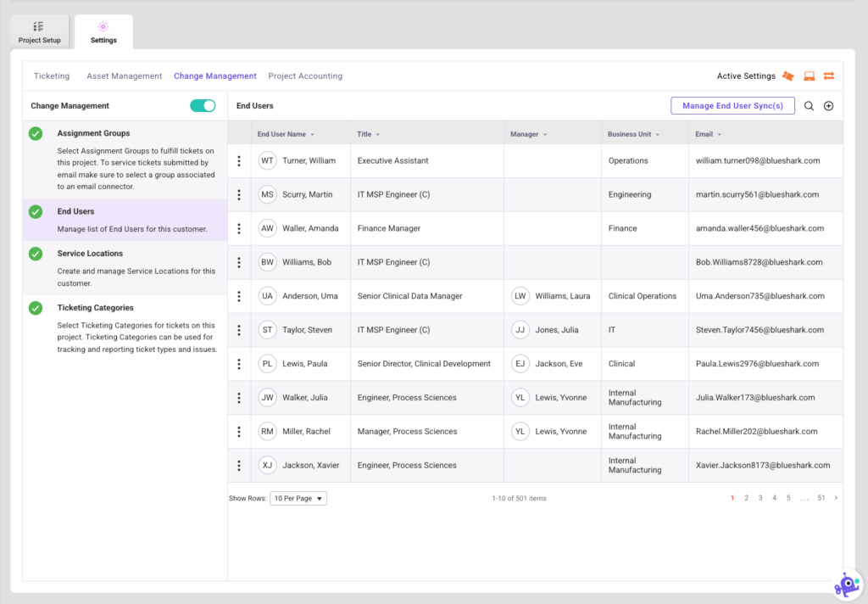
Task: Select Service Locations in the left panel
Action: click(x=90, y=254)
